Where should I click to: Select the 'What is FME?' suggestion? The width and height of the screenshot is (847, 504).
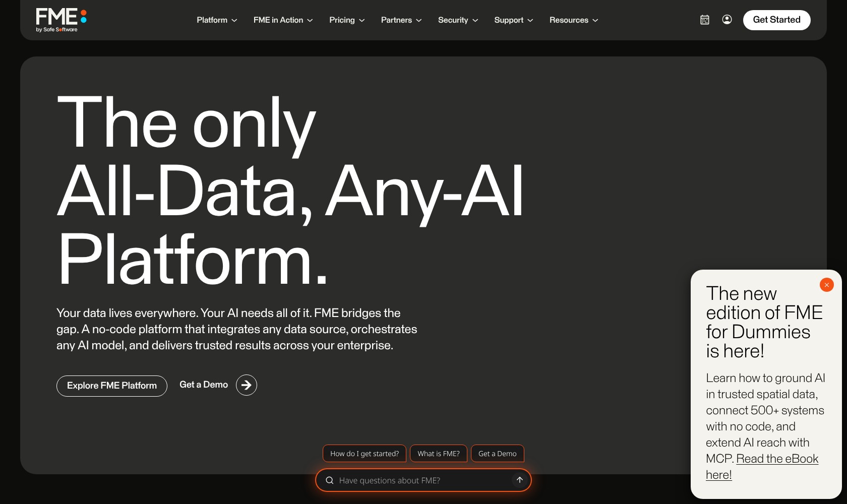(439, 454)
